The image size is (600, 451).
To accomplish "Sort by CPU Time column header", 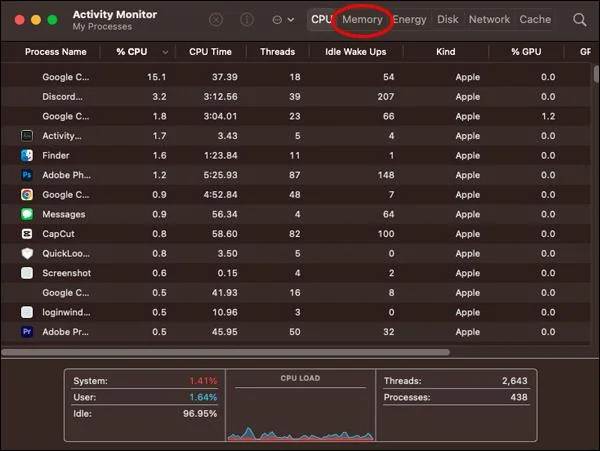I will coord(210,52).
